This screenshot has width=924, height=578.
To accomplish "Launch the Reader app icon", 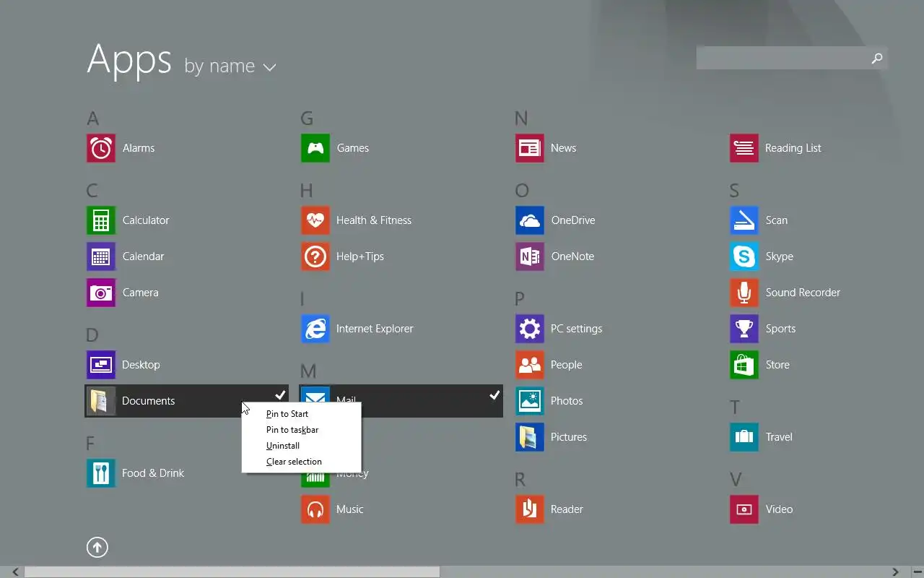I will click(x=530, y=509).
